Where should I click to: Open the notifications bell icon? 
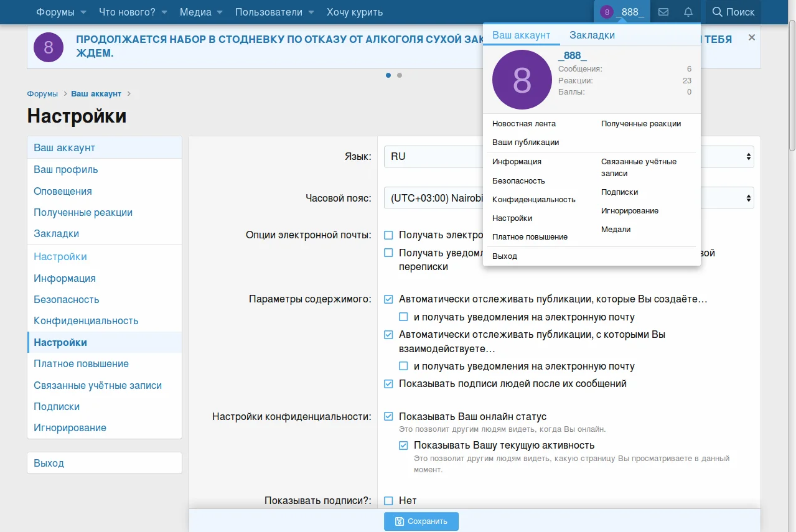689,12
